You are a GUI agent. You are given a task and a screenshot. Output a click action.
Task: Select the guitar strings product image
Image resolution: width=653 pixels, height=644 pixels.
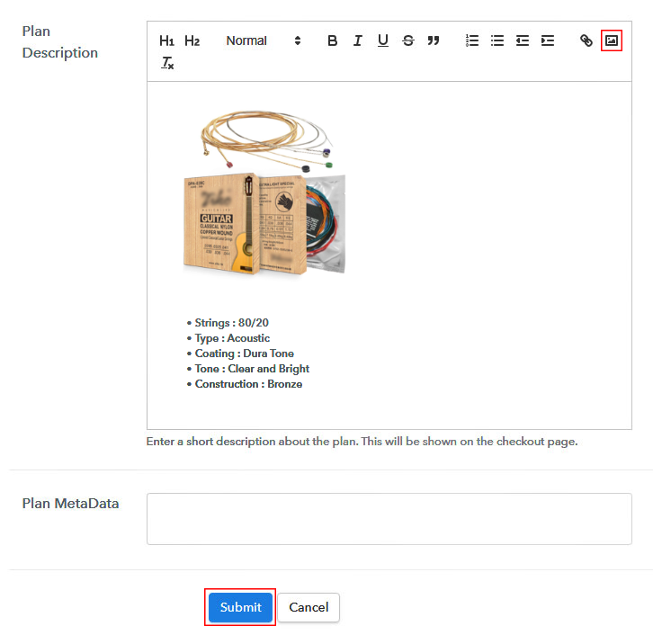[264, 192]
